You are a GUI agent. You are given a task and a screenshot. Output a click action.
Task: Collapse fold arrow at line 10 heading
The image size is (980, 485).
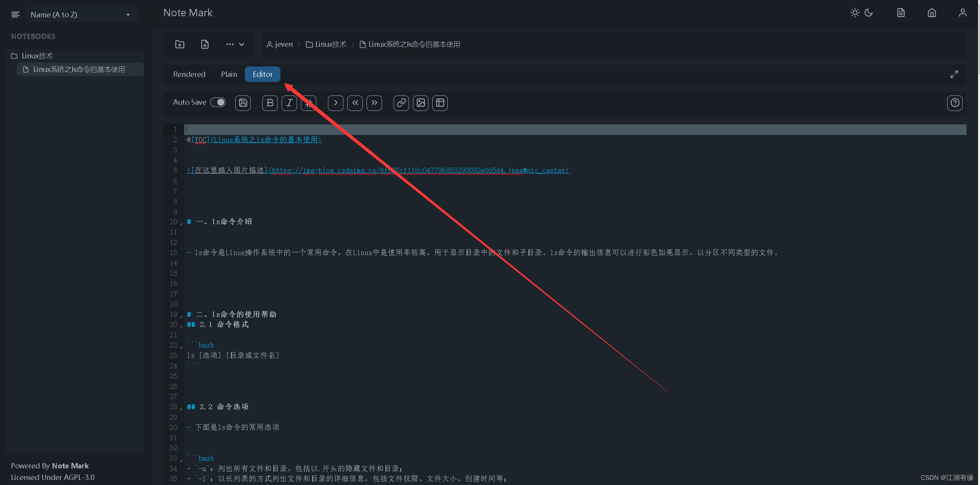[181, 223]
